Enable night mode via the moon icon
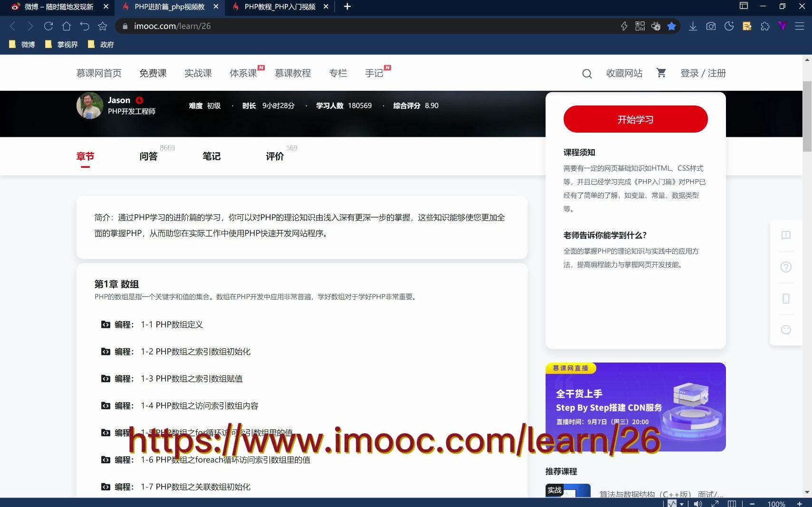The image size is (812, 507). 729,26
